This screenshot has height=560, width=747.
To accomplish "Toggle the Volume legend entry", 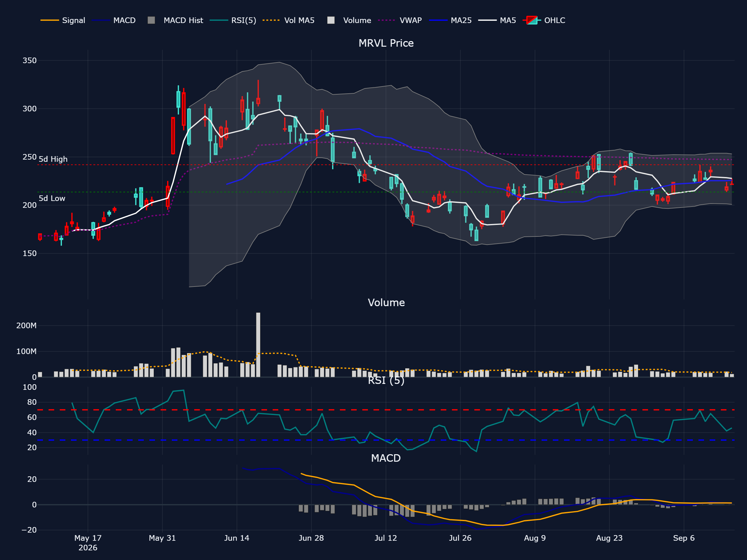I will click(x=349, y=20).
